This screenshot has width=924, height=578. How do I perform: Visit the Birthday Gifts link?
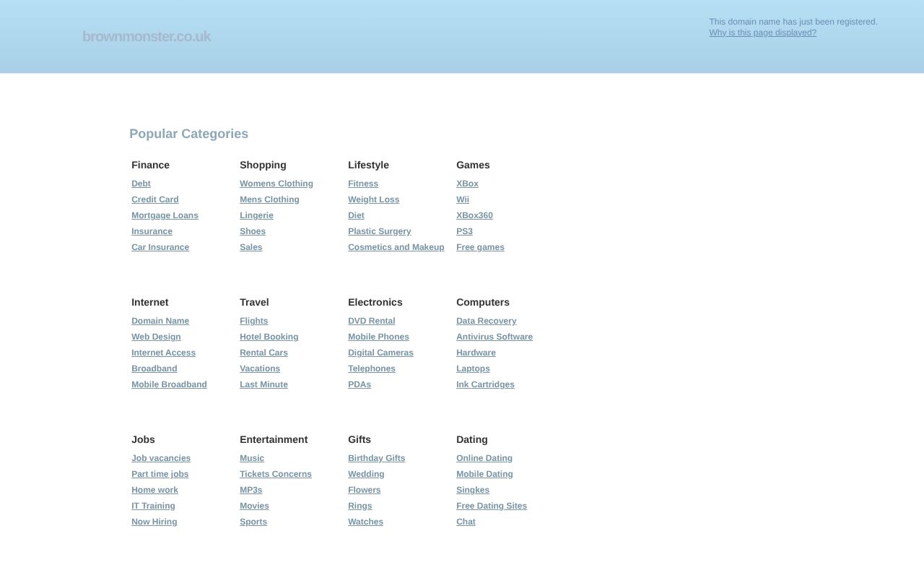pyautogui.click(x=376, y=458)
